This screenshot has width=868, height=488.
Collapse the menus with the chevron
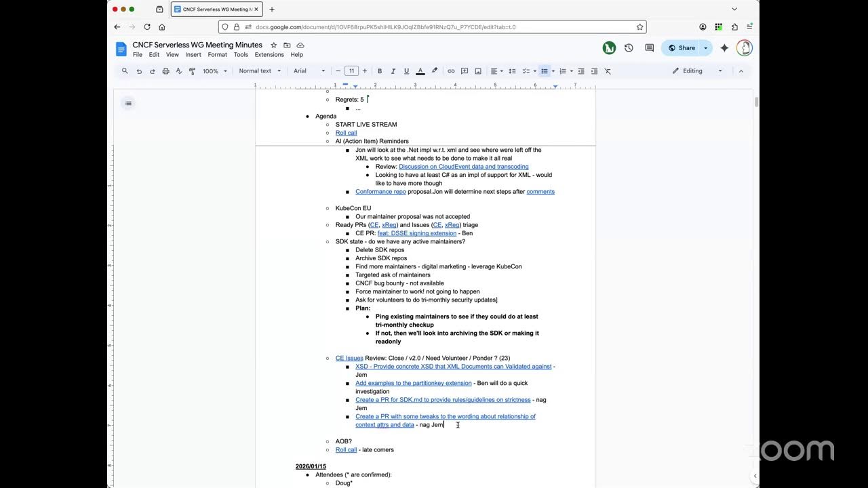[x=741, y=70]
